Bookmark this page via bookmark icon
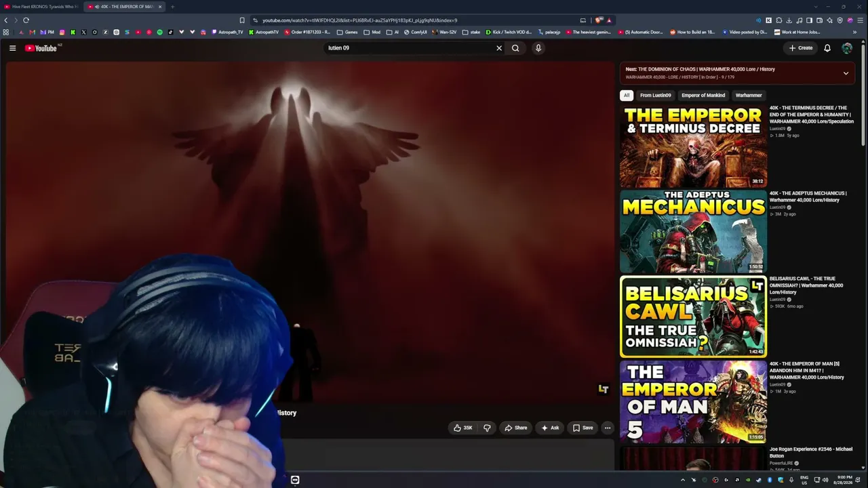The height and width of the screenshot is (488, 868). tap(242, 20)
